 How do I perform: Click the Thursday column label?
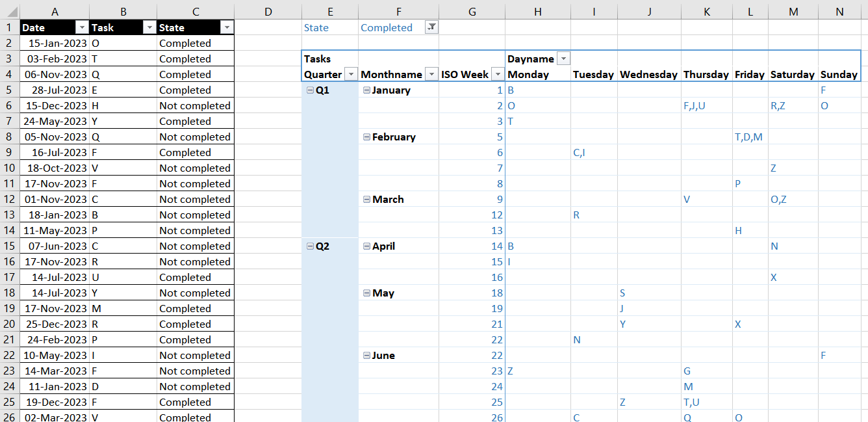coord(706,74)
